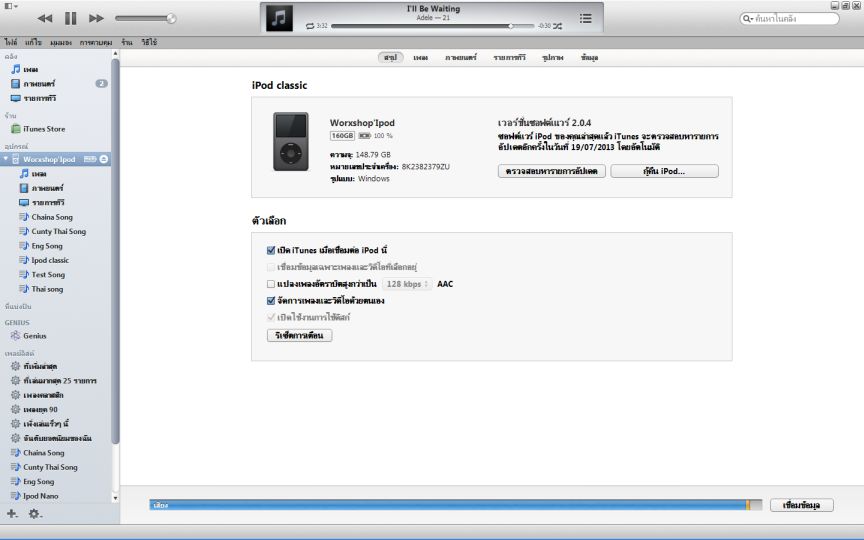This screenshot has width=864, height=540.
Task: Open the ไฟล์ (File) menu
Action: pyautogui.click(x=11, y=43)
